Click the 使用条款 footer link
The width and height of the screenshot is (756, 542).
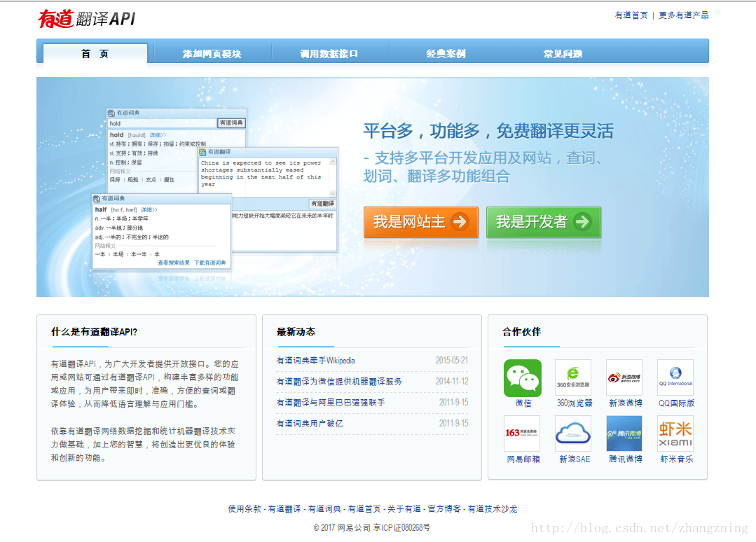[245, 509]
